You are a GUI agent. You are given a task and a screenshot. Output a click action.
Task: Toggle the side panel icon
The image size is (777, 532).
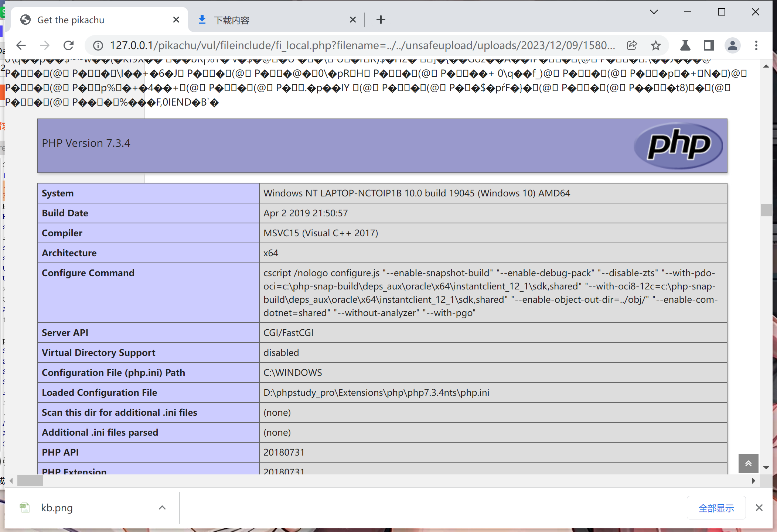point(709,45)
